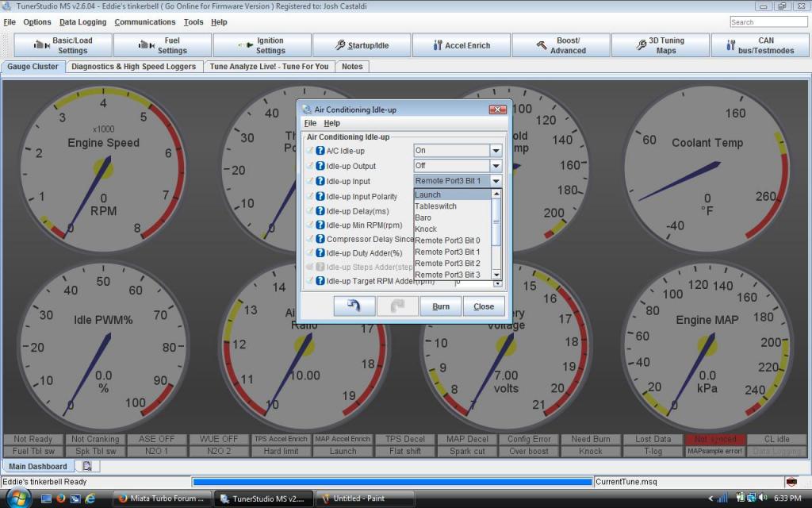Click scroll down arrow of dropdown list
Viewport: 812px width, 508px height.
click(496, 275)
